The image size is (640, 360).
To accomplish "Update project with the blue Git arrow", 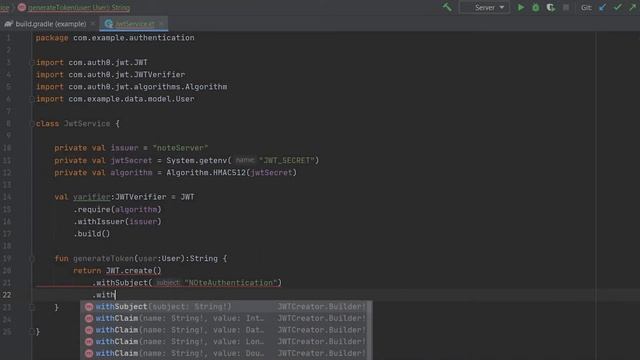I will [x=602, y=7].
